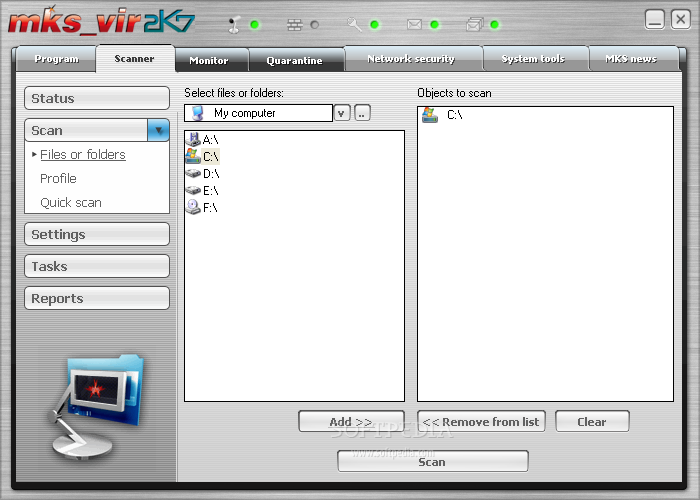Viewport: 700px width, 500px height.
Task: Expand the Tasks section
Action: (x=97, y=267)
